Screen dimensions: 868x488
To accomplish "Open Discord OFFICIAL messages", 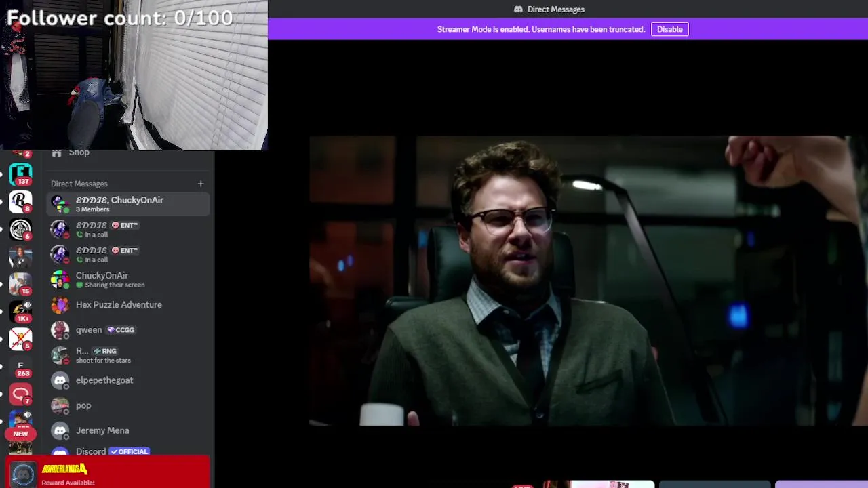I will pyautogui.click(x=128, y=450).
